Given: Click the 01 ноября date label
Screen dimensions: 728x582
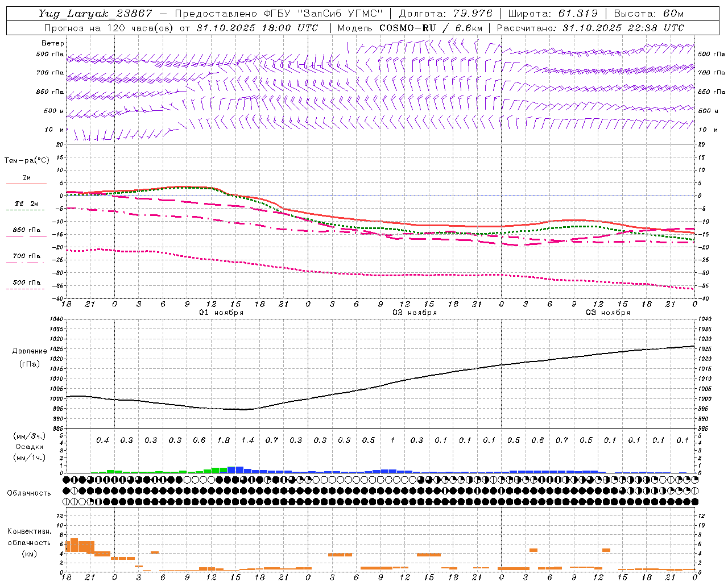Looking at the screenshot, I should [x=221, y=313].
